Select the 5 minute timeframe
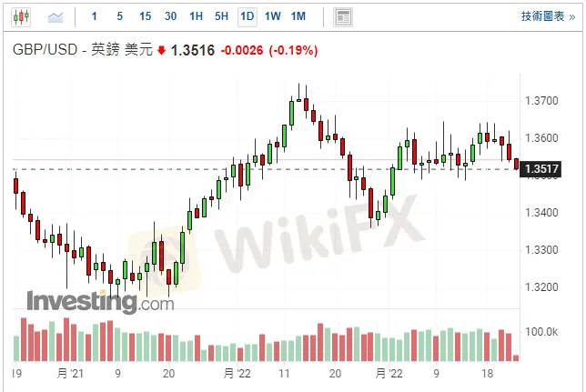586x392 pixels. [120, 16]
